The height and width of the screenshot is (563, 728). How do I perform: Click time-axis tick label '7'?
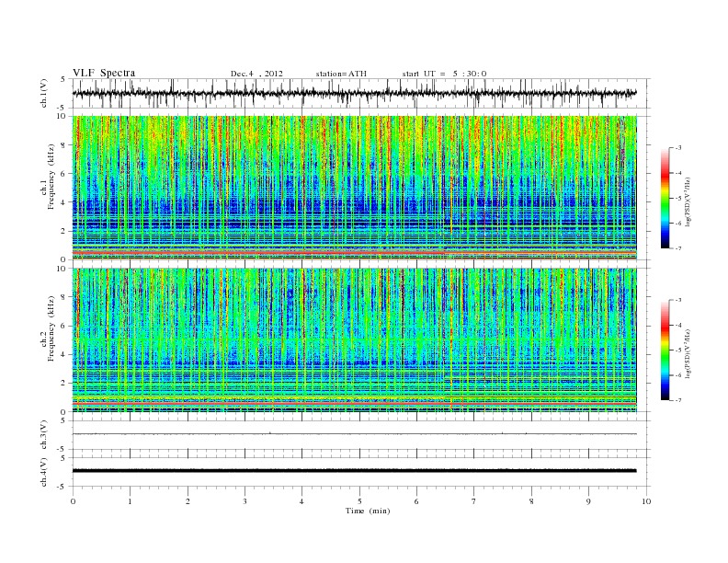[474, 501]
